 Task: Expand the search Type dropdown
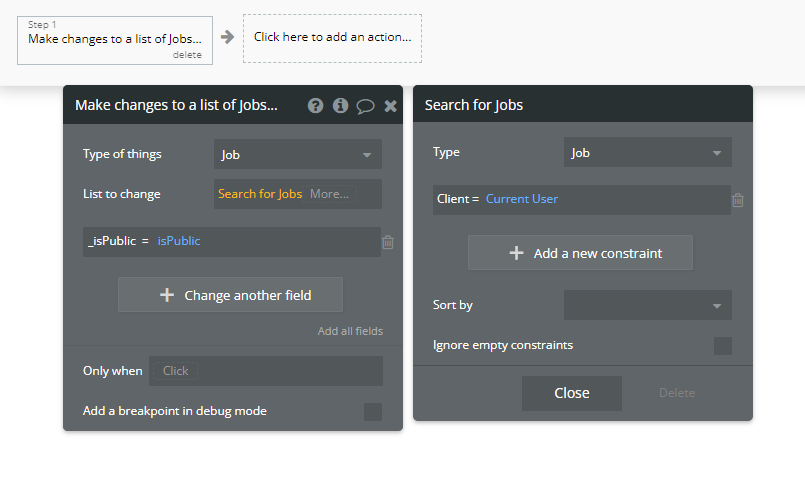click(x=647, y=153)
